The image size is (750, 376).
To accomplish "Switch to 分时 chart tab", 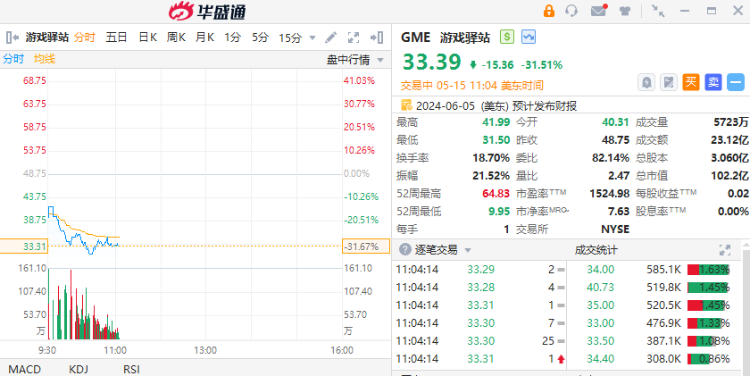I will pyautogui.click(x=85, y=37).
